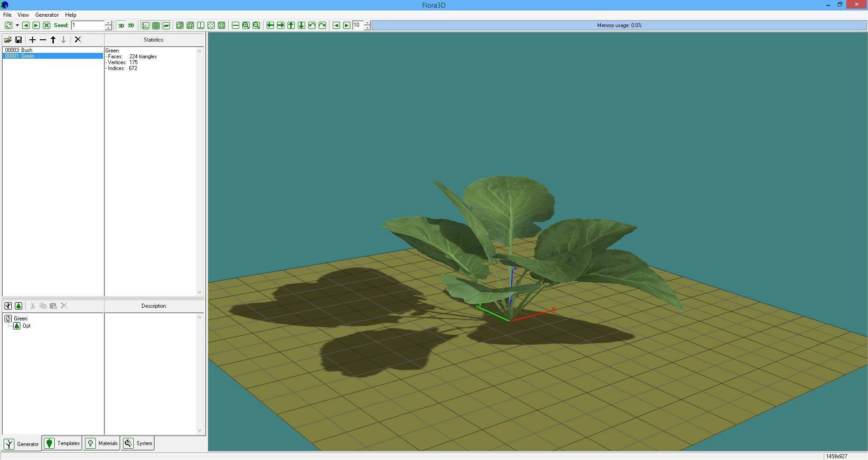Open the Generator menu
The width and height of the screenshot is (868, 460).
(47, 15)
